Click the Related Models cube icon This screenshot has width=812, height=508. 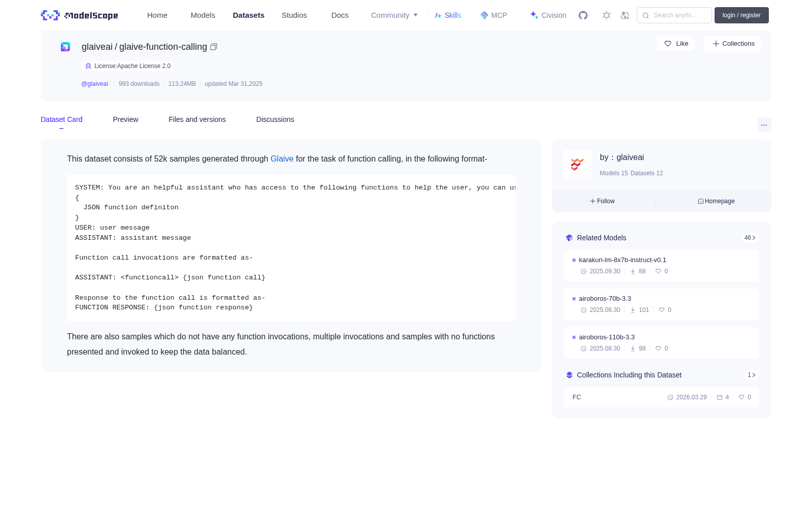coord(569,238)
